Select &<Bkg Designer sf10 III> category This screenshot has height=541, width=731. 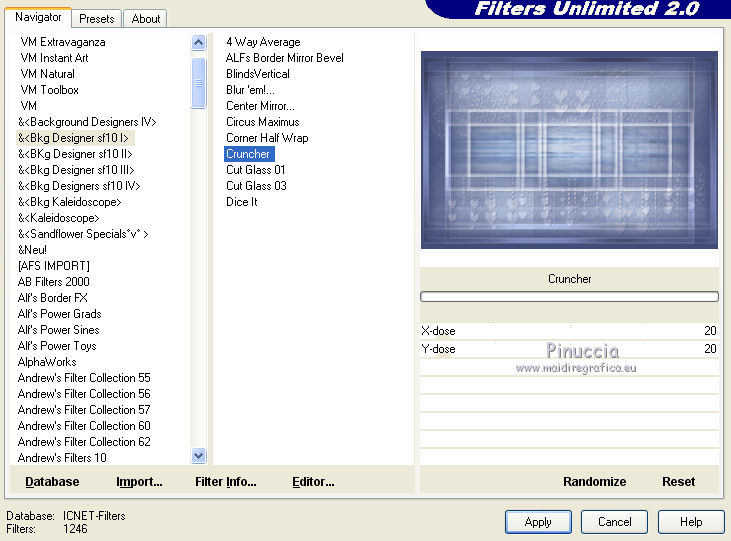coord(76,170)
